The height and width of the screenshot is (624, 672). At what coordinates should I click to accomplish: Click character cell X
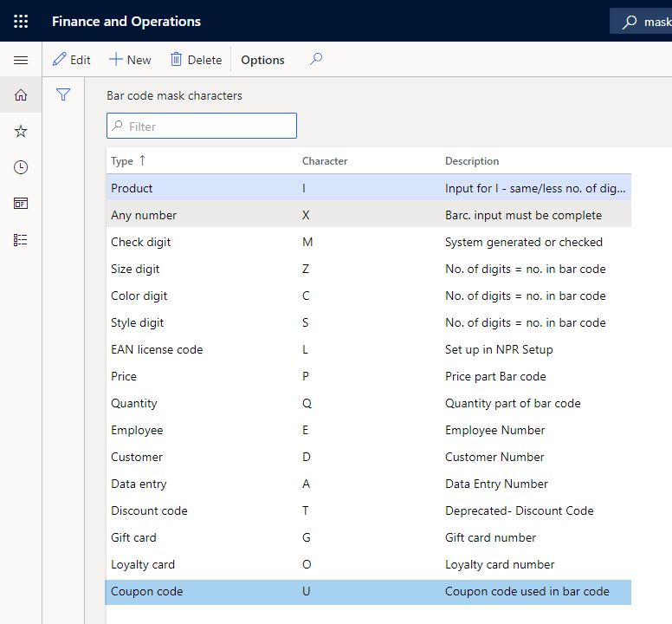pos(306,215)
